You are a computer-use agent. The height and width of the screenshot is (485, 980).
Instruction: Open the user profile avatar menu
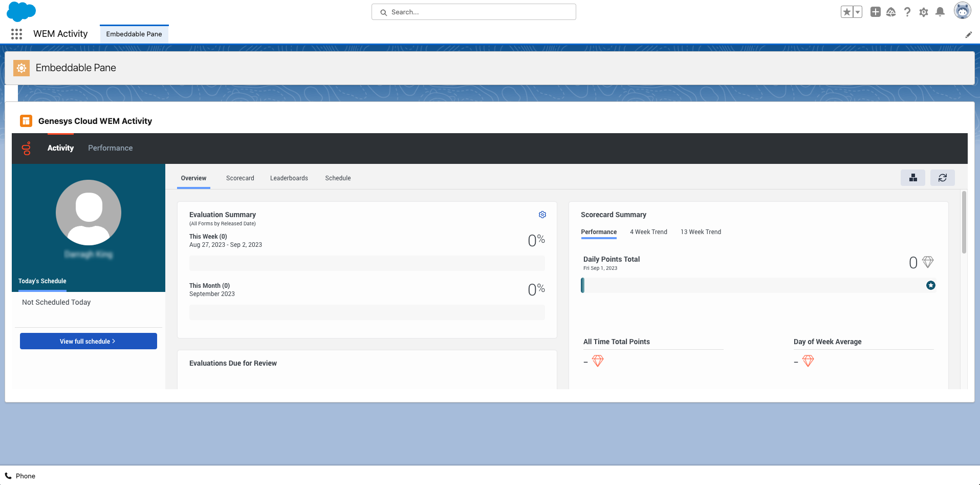(x=962, y=11)
